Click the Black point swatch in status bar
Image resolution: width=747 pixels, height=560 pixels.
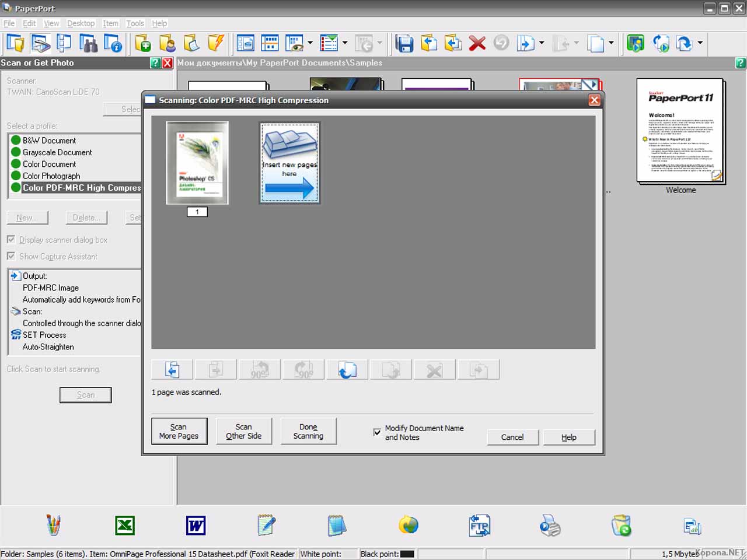point(407,554)
